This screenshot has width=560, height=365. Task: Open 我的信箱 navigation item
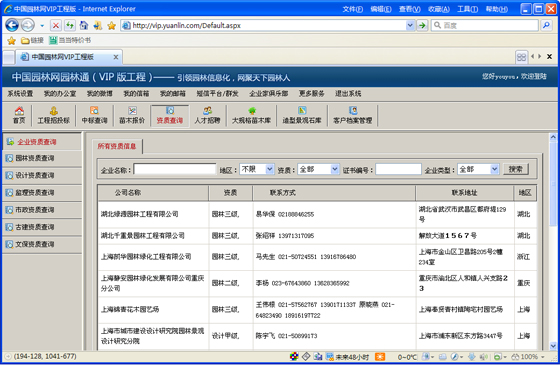coord(136,94)
